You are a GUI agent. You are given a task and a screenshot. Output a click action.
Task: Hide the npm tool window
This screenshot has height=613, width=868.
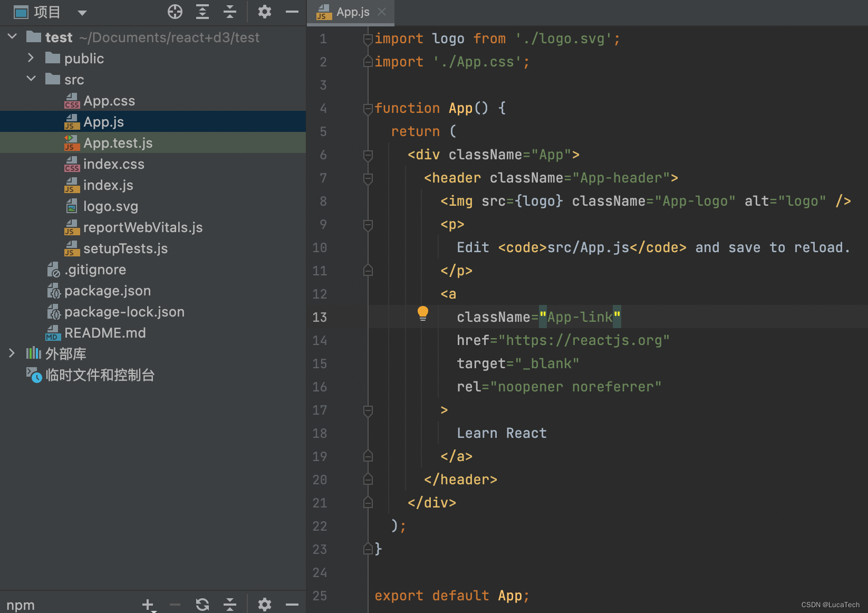[x=292, y=605]
